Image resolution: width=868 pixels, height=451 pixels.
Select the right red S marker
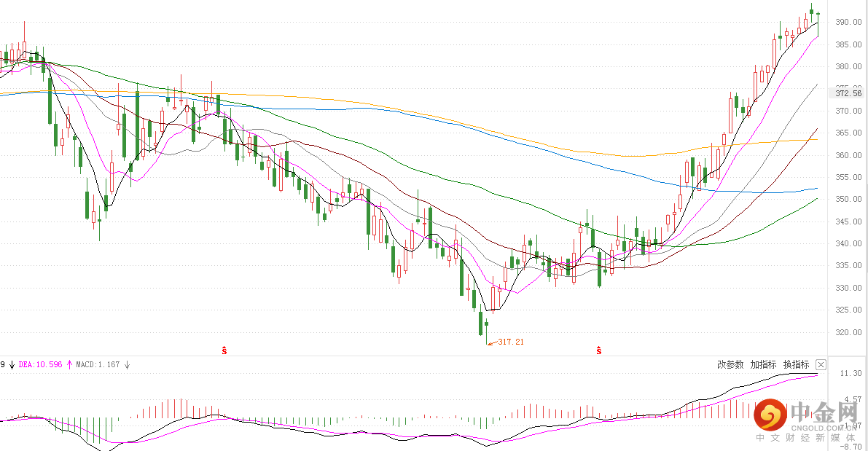[x=599, y=350]
